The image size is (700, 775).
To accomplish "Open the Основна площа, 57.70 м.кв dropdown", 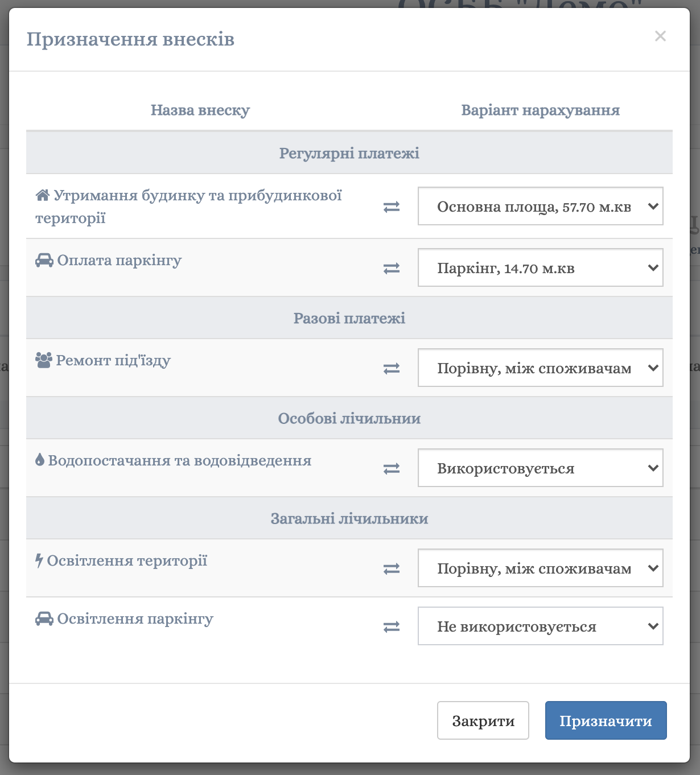I will click(x=541, y=206).
